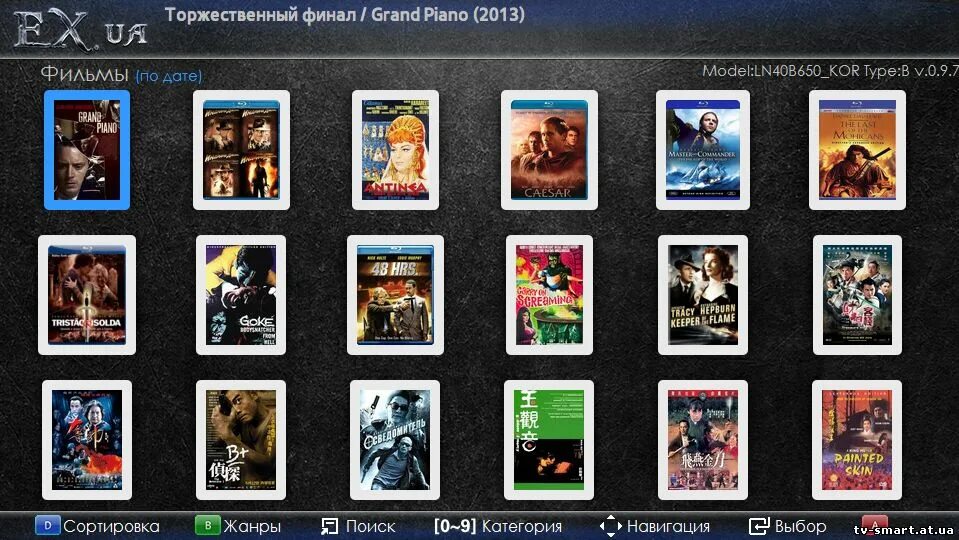Image resolution: width=959 pixels, height=540 pixels.
Task: Click the Model:LN40B650_KOR version text
Action: coord(831,71)
